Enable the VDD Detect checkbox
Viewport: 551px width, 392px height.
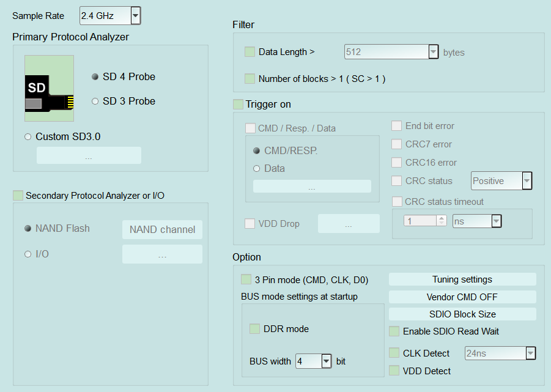pyautogui.click(x=394, y=371)
